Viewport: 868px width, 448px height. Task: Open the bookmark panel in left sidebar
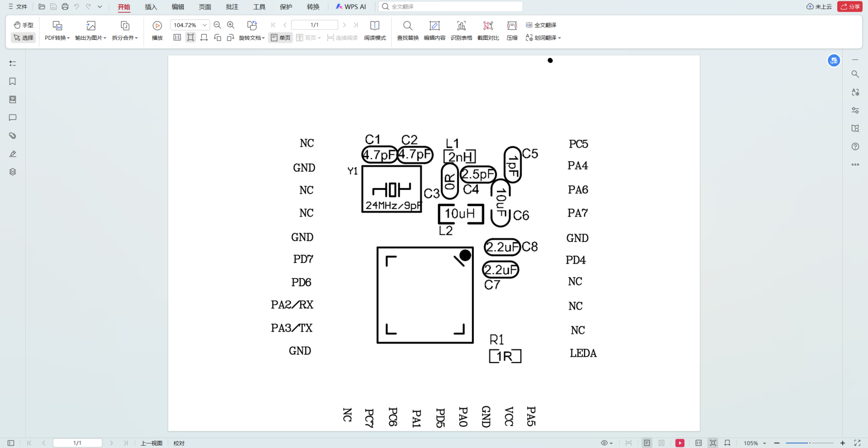(x=13, y=81)
